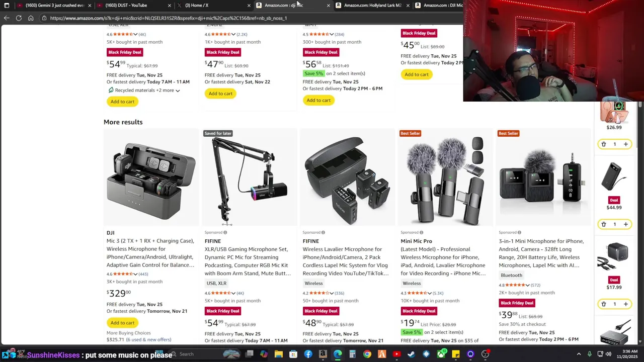The width and height of the screenshot is (644, 362).
Task: Open the 6 used & new offers link
Action: tap(148, 340)
